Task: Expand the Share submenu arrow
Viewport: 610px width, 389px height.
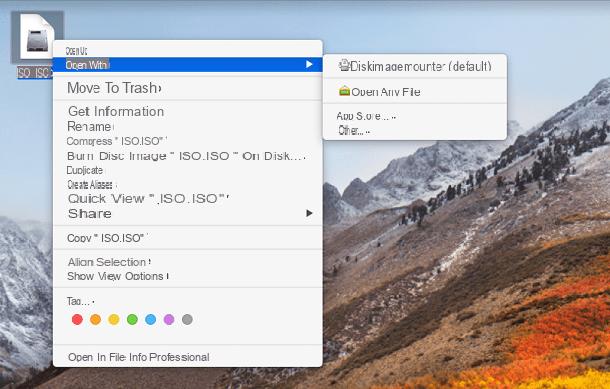Action: pyautogui.click(x=309, y=213)
